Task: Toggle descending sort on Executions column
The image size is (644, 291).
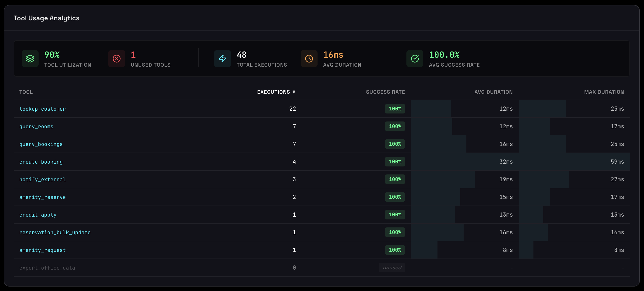Action: (276, 92)
